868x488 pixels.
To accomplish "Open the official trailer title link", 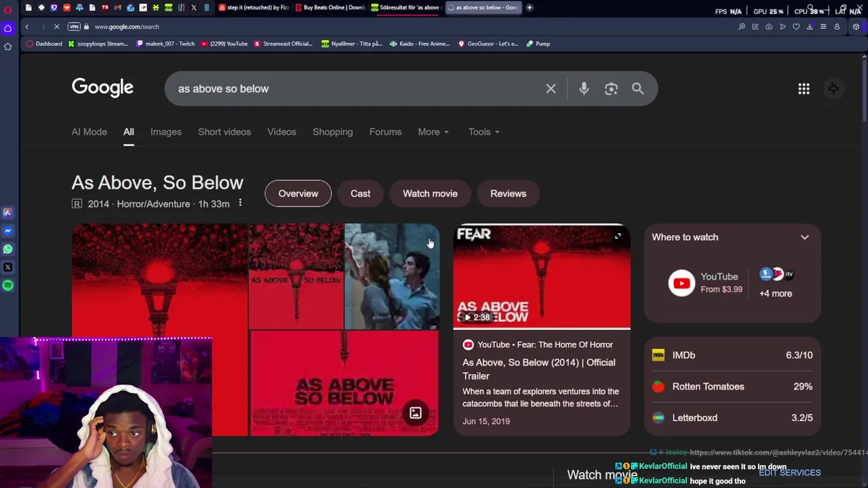I will click(x=539, y=369).
